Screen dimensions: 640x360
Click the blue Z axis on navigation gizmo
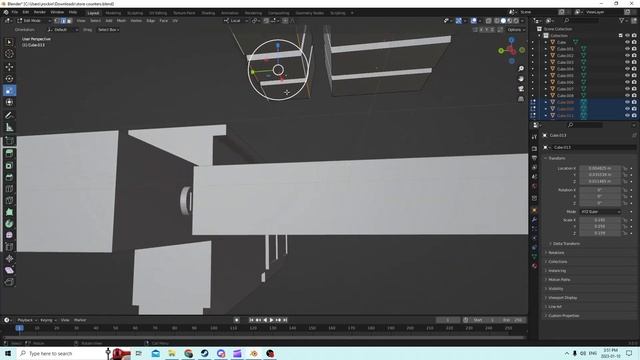pos(511,40)
